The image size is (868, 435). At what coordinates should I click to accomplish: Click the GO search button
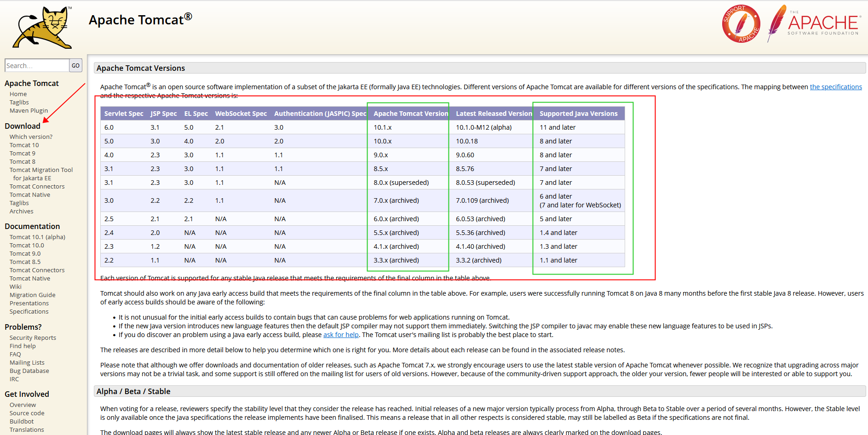click(76, 65)
